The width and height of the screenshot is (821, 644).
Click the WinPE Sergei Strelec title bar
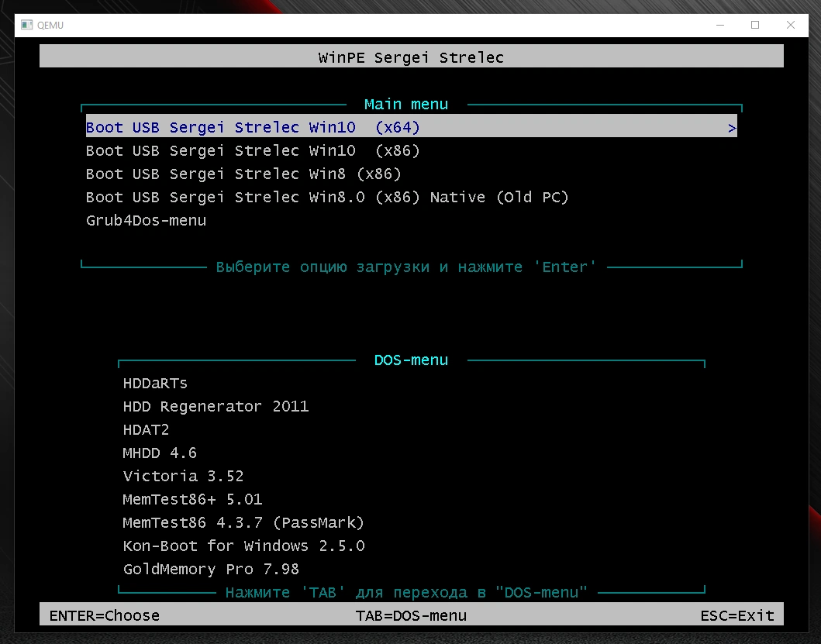pos(411,57)
